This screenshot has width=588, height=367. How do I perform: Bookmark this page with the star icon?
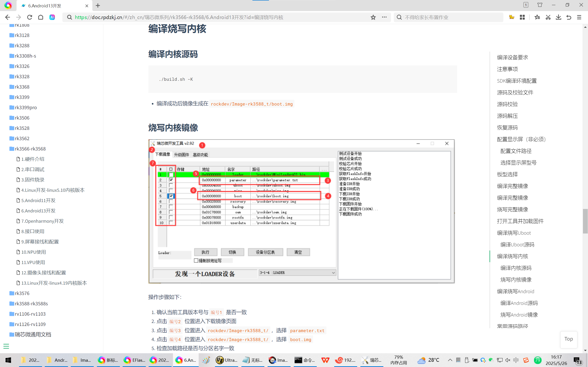(x=373, y=17)
